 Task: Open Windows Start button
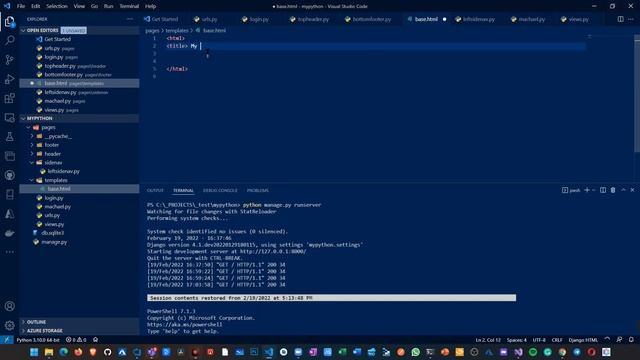pos(34,352)
